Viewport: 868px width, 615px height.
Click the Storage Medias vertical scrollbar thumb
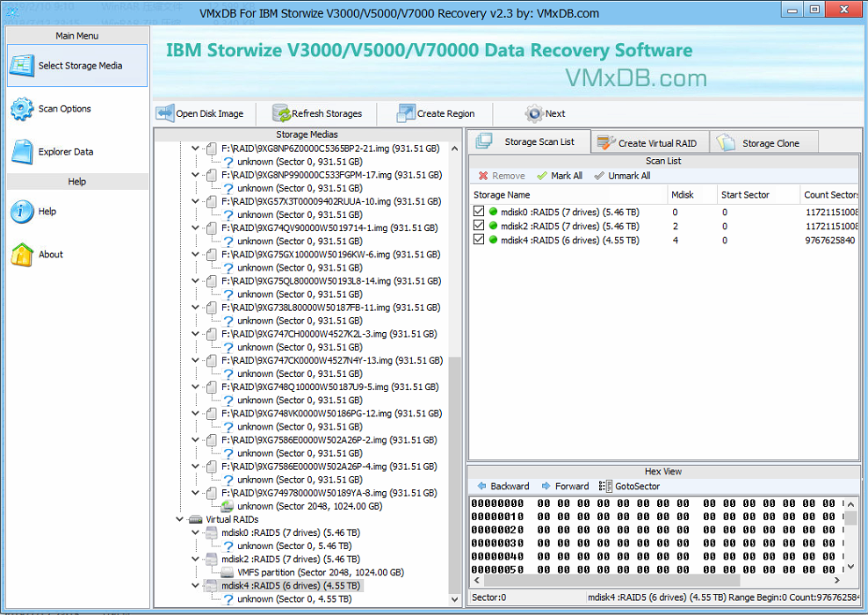point(454,474)
